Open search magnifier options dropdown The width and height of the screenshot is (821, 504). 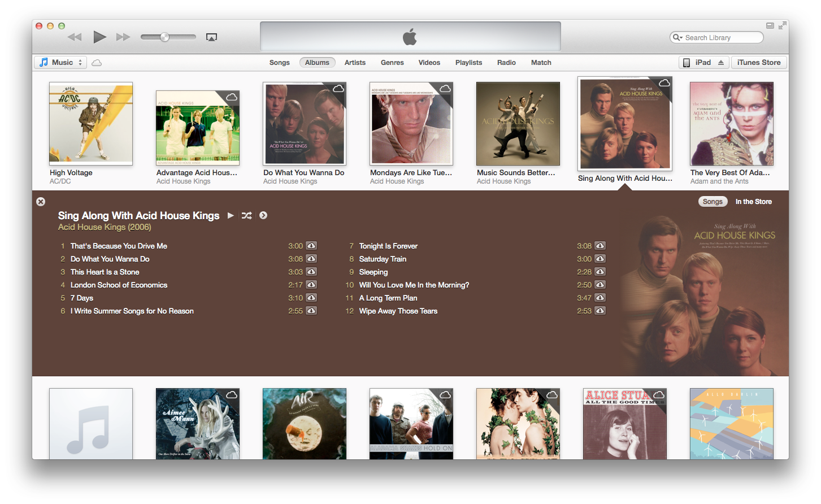click(677, 37)
